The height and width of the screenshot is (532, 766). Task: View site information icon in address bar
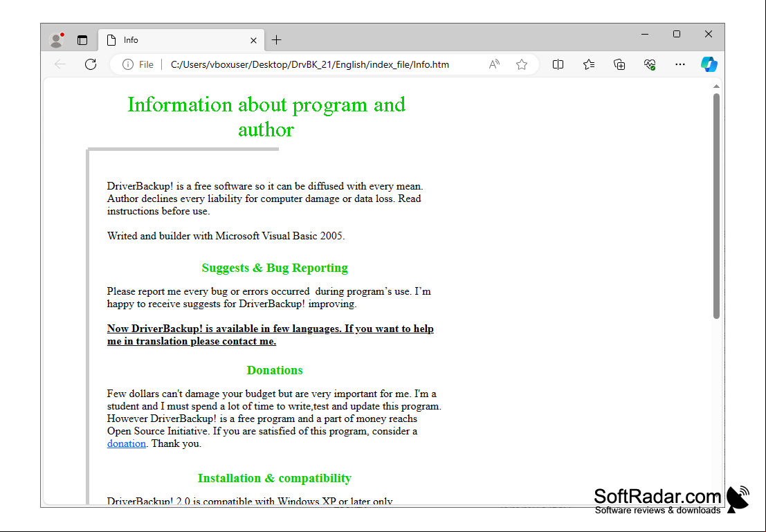[128, 64]
